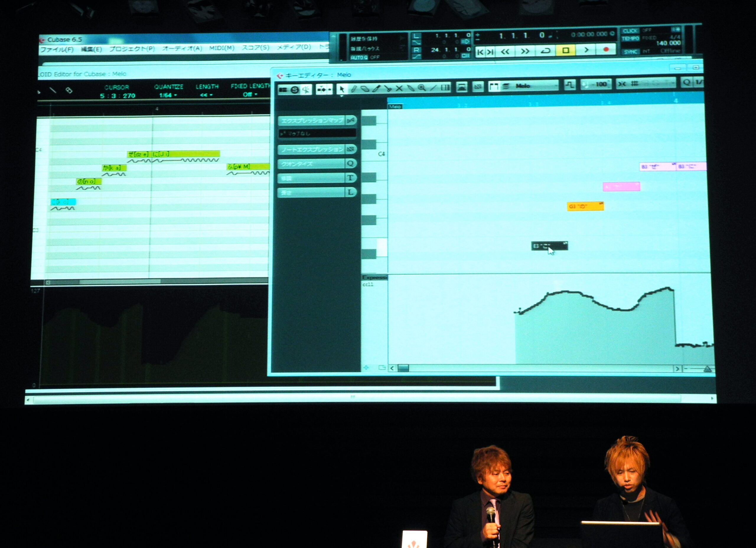Toggle Show Part Borders icon
This screenshot has height=548, width=756.
(494, 87)
